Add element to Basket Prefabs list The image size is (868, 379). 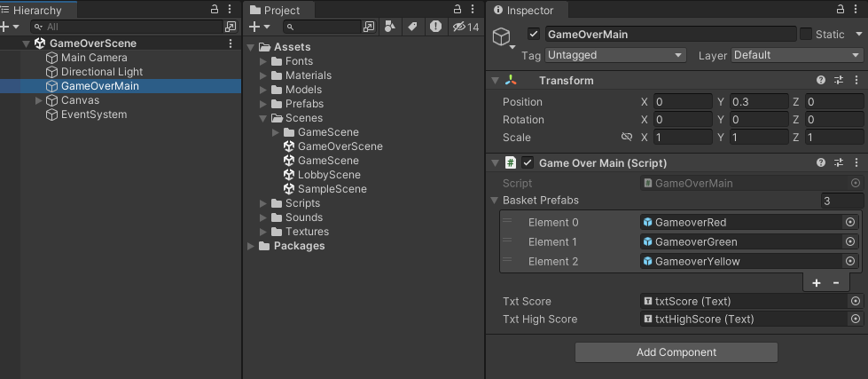click(816, 283)
